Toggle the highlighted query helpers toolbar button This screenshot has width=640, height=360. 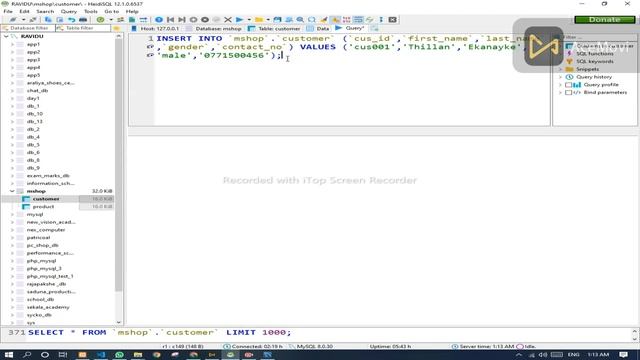[x=335, y=20]
